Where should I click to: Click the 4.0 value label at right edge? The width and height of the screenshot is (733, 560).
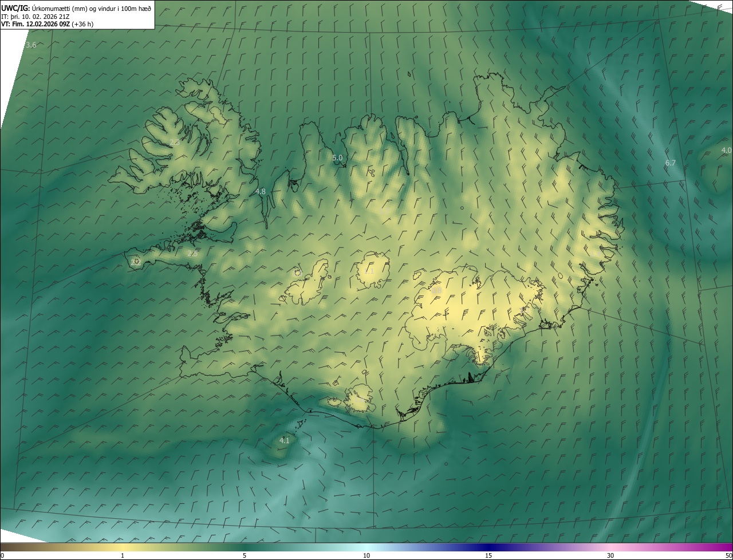(726, 151)
